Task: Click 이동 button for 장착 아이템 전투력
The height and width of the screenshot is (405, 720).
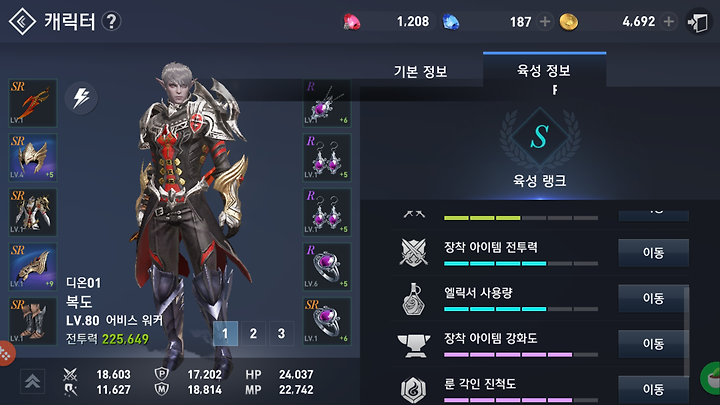Action: 653,253
